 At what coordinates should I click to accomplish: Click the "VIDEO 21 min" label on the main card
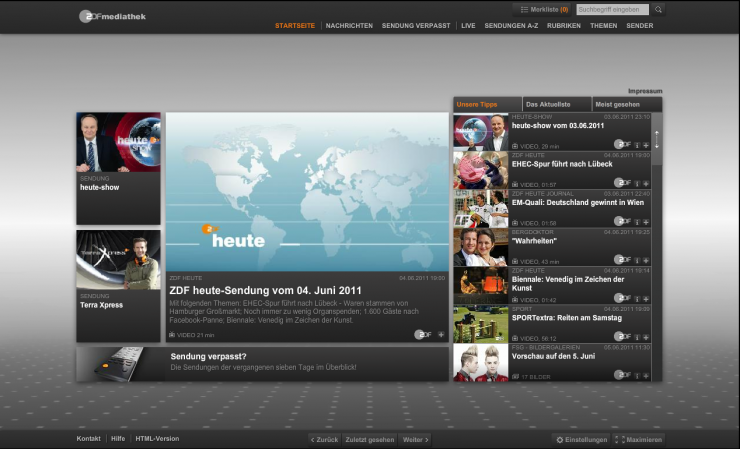pyautogui.click(x=192, y=335)
